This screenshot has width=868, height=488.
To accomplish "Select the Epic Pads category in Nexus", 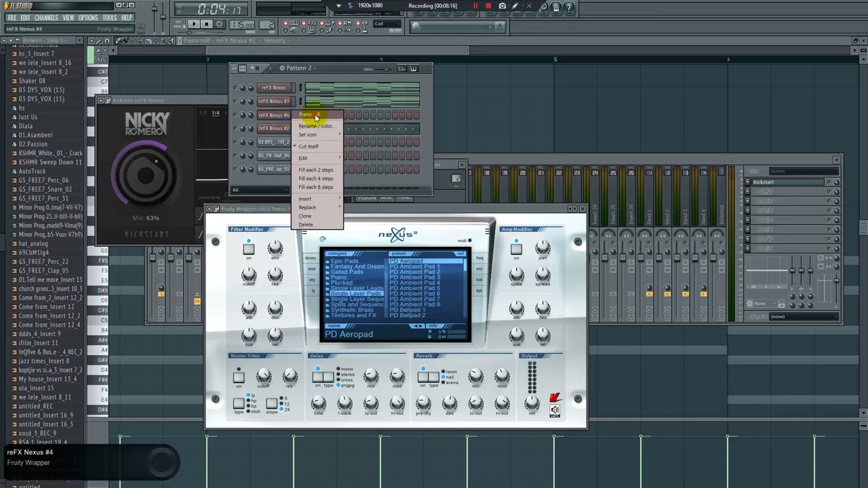I will click(x=344, y=261).
